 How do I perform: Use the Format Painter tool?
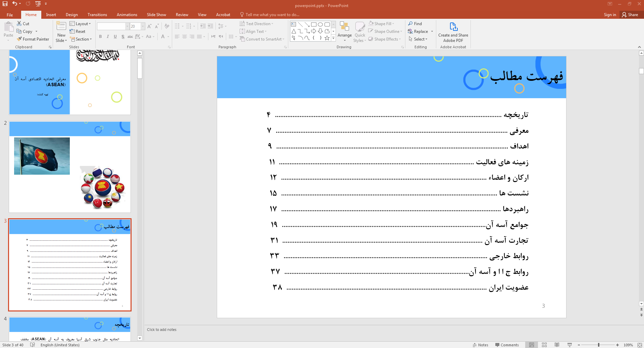tap(33, 39)
